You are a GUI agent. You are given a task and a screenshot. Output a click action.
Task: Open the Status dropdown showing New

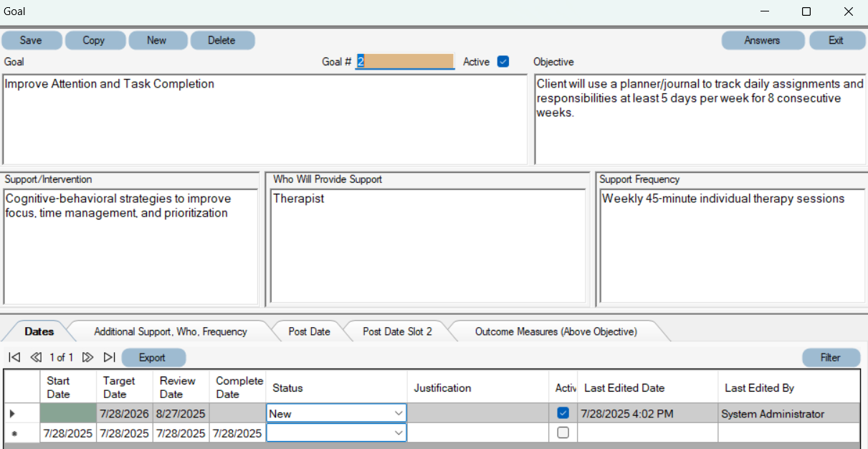[400, 412]
